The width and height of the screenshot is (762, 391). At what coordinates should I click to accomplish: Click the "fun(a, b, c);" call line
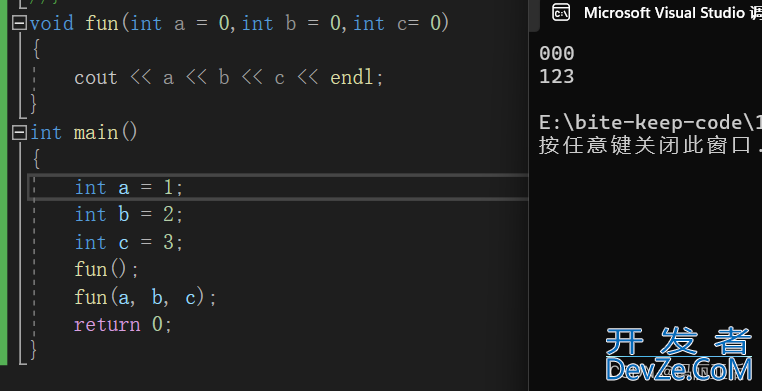click(145, 297)
